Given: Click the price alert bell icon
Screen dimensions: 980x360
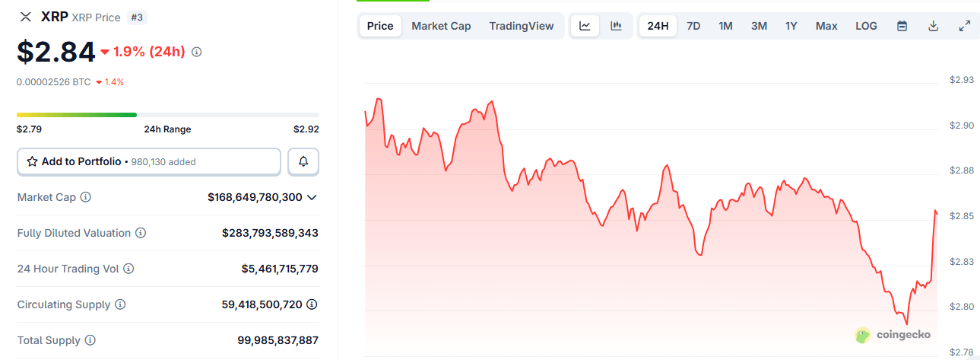Looking at the screenshot, I should 303,161.
